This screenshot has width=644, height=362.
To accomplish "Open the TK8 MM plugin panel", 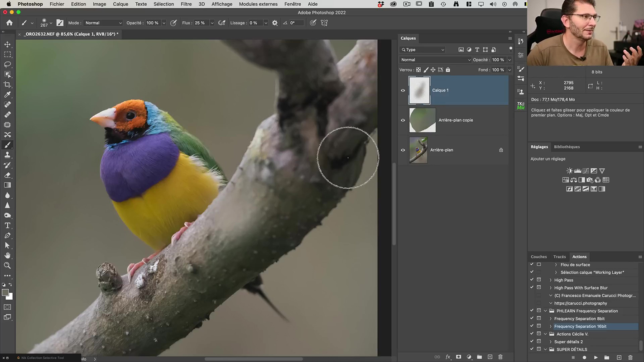I will (521, 106).
